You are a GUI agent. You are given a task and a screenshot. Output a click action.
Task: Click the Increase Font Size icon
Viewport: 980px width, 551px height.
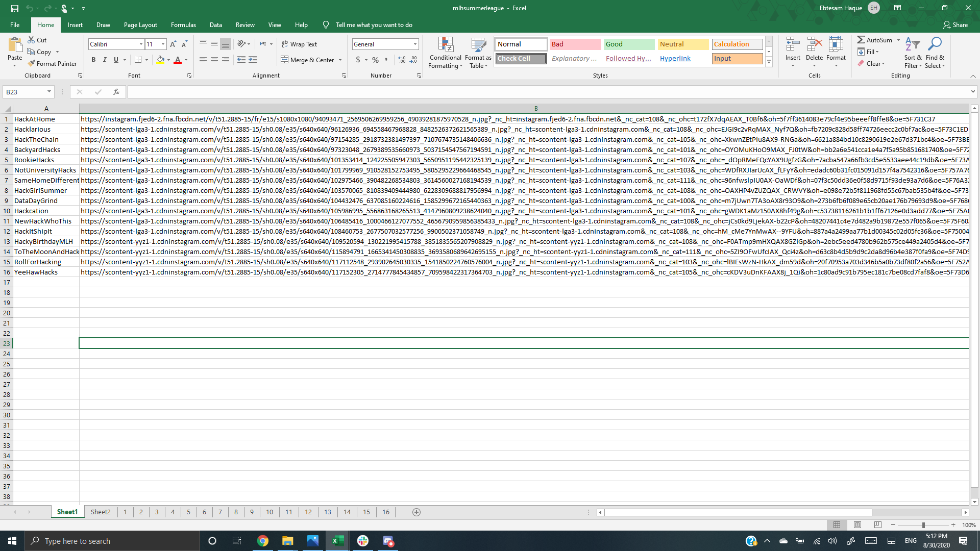point(173,44)
